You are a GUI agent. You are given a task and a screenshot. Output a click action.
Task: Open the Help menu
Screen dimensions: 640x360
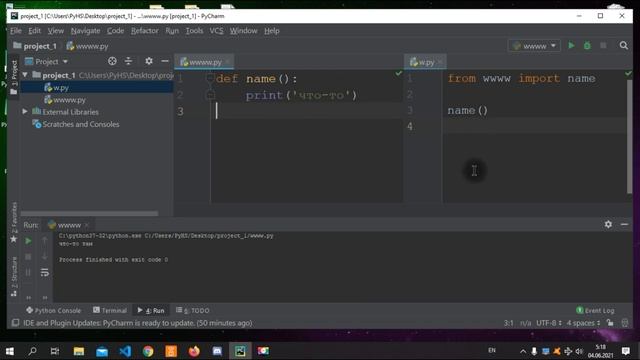pyautogui.click(x=271, y=31)
